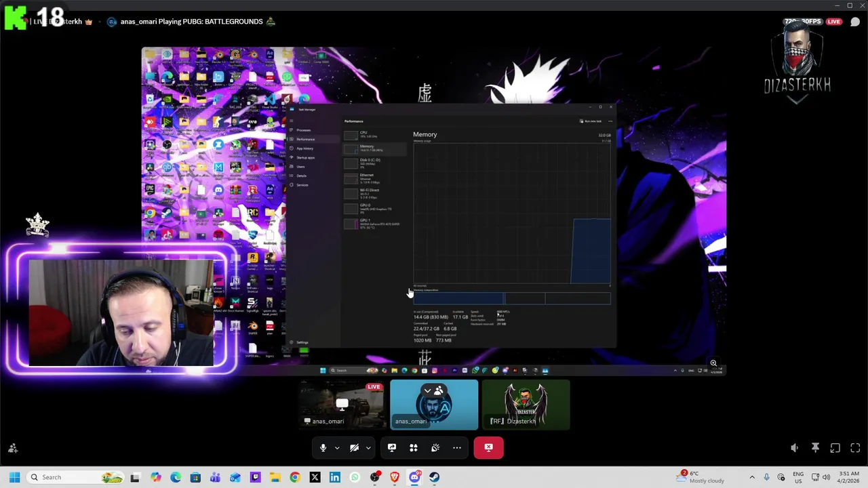Screen dimensions: 868x488
Task: Open the clock showing 3:51 AM
Action: click(x=849, y=477)
